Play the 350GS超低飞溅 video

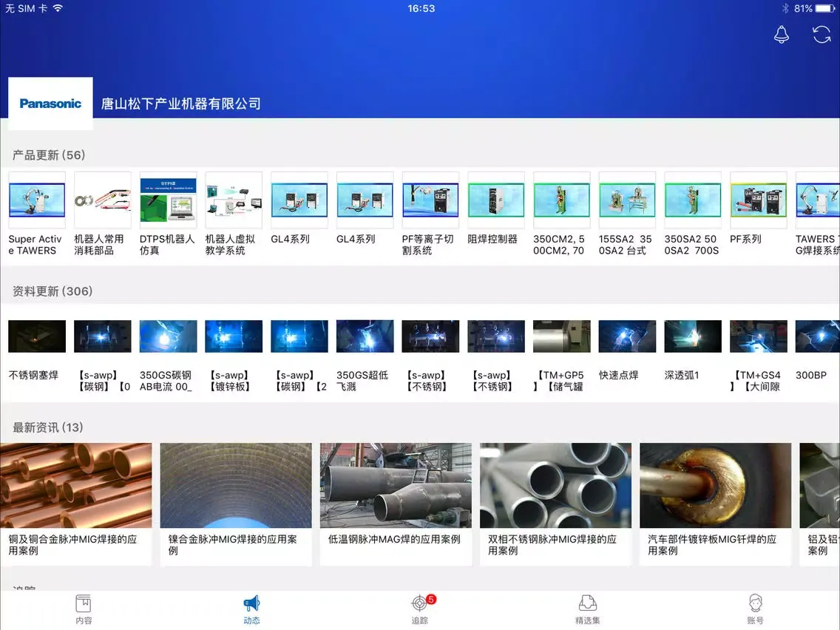click(x=365, y=336)
